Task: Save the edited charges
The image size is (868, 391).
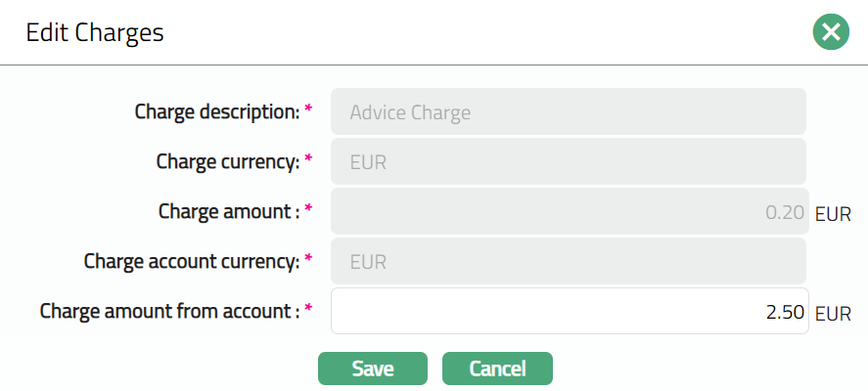Action: click(x=373, y=369)
